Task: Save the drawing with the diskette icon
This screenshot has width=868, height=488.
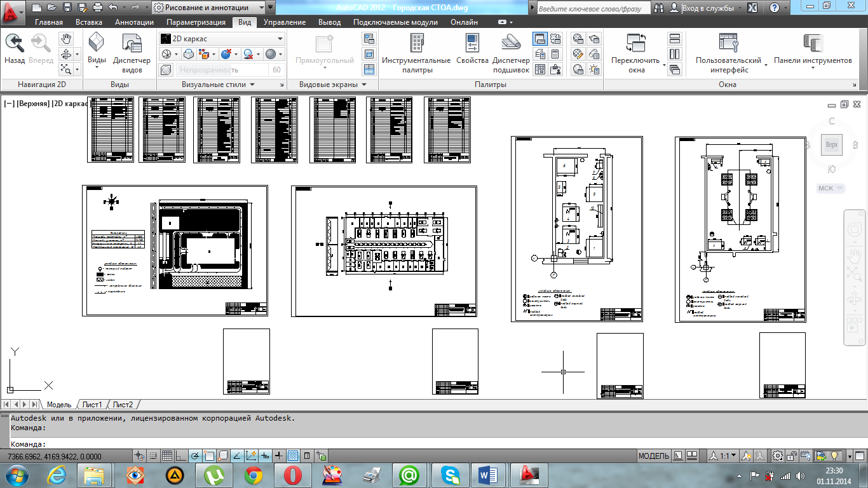Action: [67, 8]
